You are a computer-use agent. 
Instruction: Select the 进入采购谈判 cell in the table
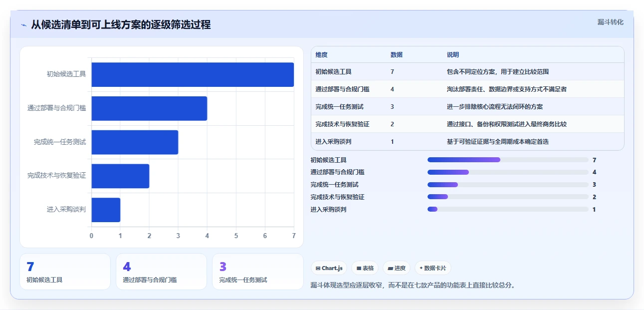click(x=334, y=142)
